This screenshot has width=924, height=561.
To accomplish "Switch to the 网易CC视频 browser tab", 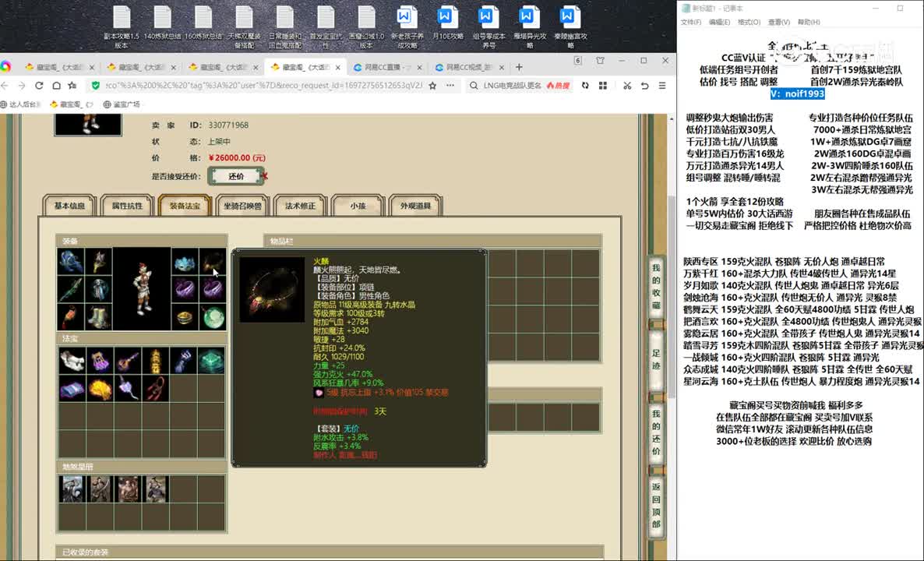I will pyautogui.click(x=468, y=67).
